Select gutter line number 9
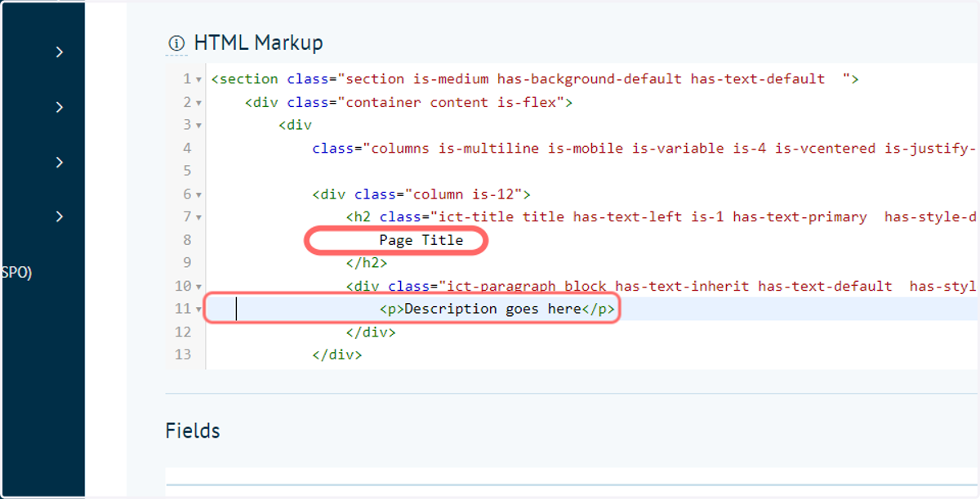This screenshot has width=980, height=499. 188,263
